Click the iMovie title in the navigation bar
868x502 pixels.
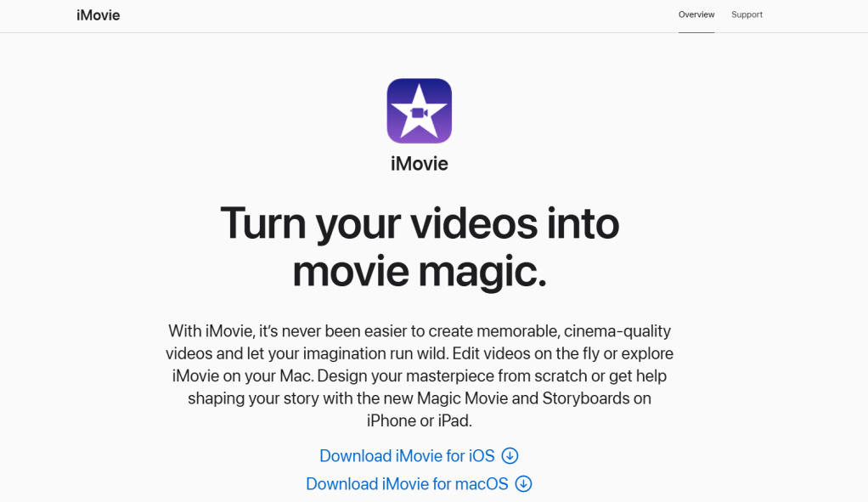[98, 15]
